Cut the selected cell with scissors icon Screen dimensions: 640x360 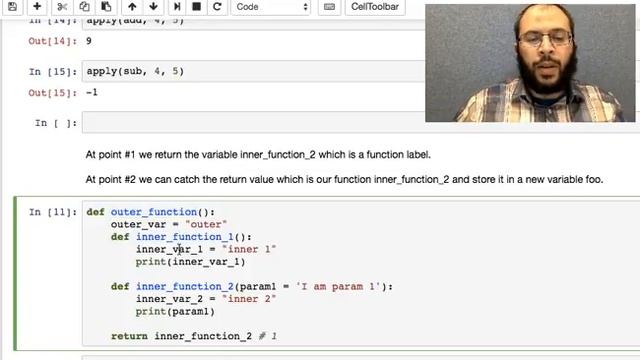tap(62, 7)
